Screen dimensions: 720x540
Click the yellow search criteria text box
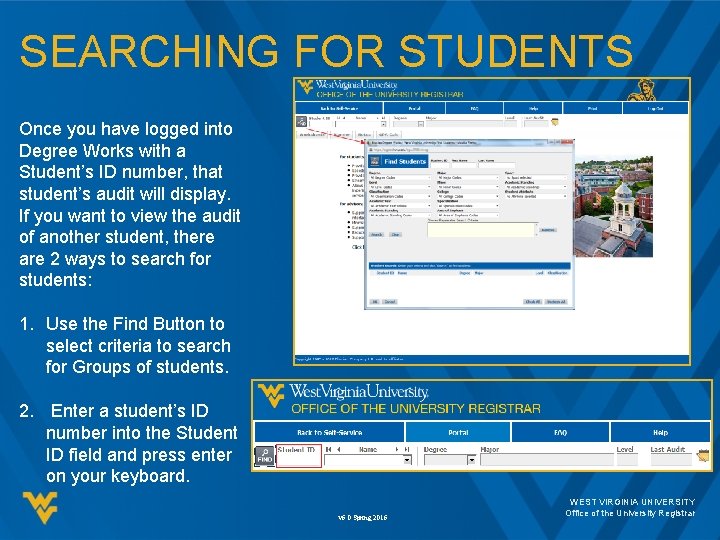481,230
